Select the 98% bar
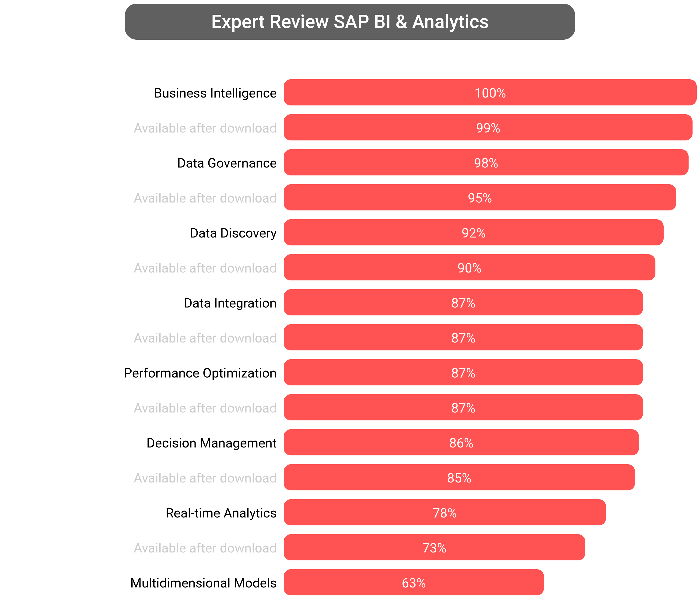Screen dimensions: 700x608 click(x=486, y=163)
